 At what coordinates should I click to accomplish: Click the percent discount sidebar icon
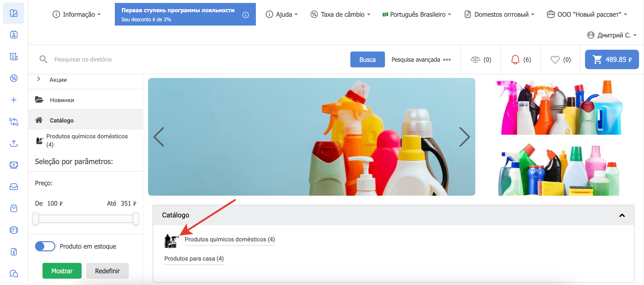point(14,78)
